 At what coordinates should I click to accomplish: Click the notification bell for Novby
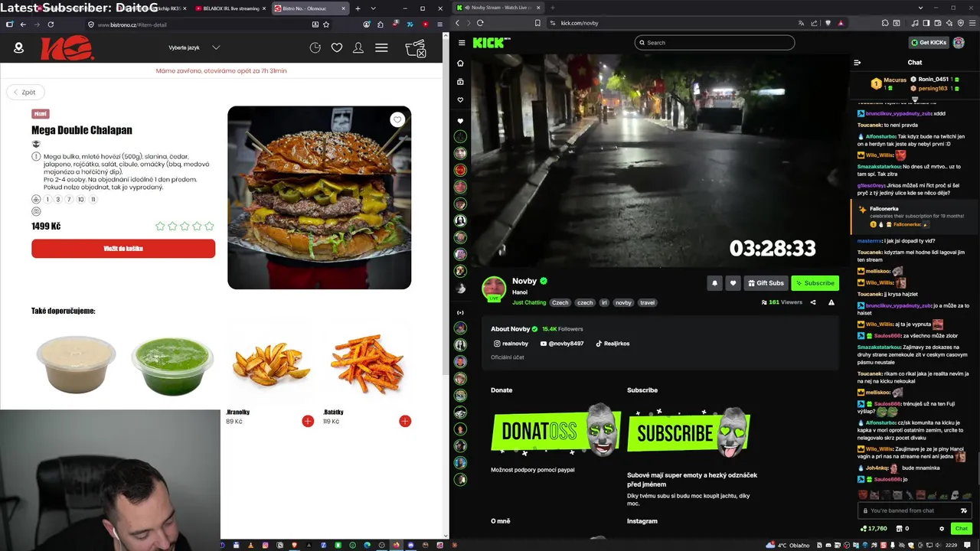tap(714, 283)
